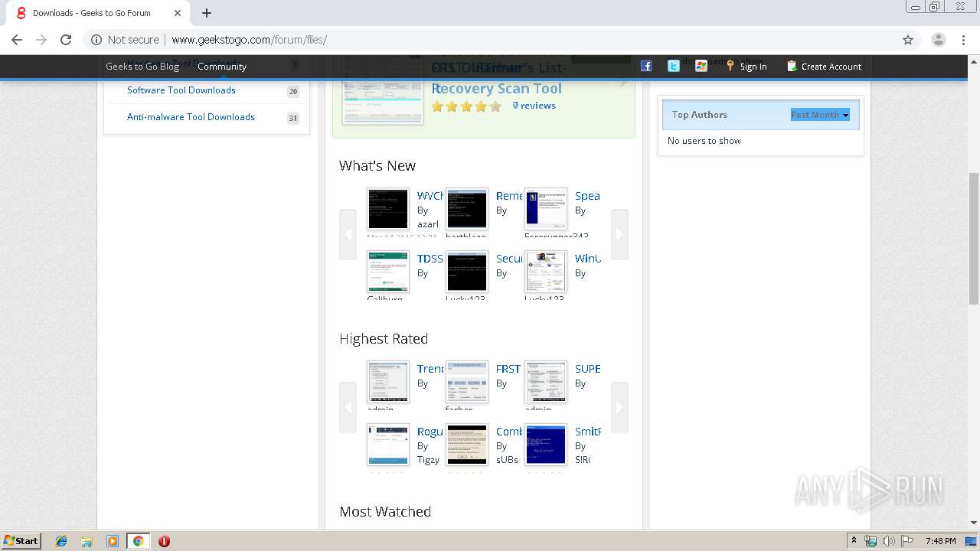980x551 pixels.
Task: Go back using the browser back arrow
Action: tap(17, 40)
